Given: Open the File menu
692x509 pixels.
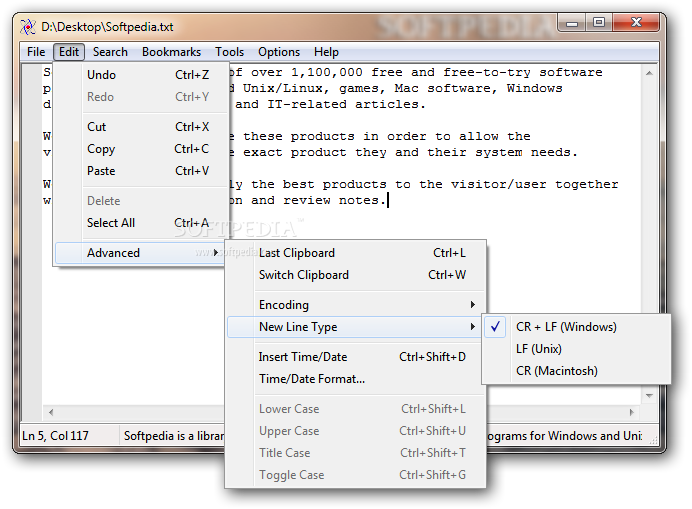Looking at the screenshot, I should [x=36, y=52].
